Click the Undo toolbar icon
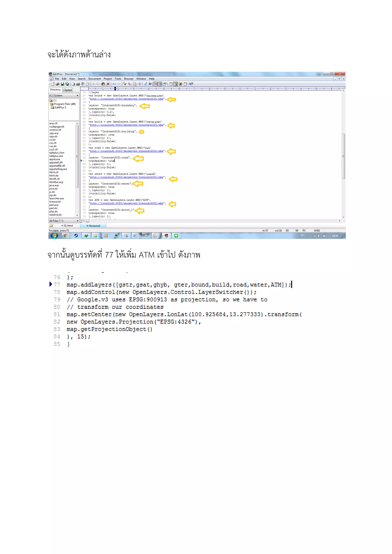This screenshot has height=554, width=392. [x=114, y=84]
